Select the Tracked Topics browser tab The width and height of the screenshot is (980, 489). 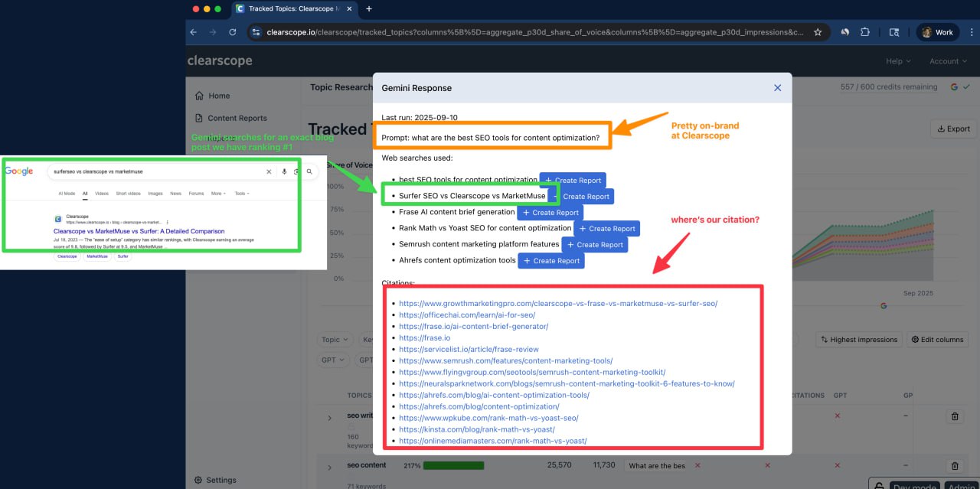coord(295,8)
